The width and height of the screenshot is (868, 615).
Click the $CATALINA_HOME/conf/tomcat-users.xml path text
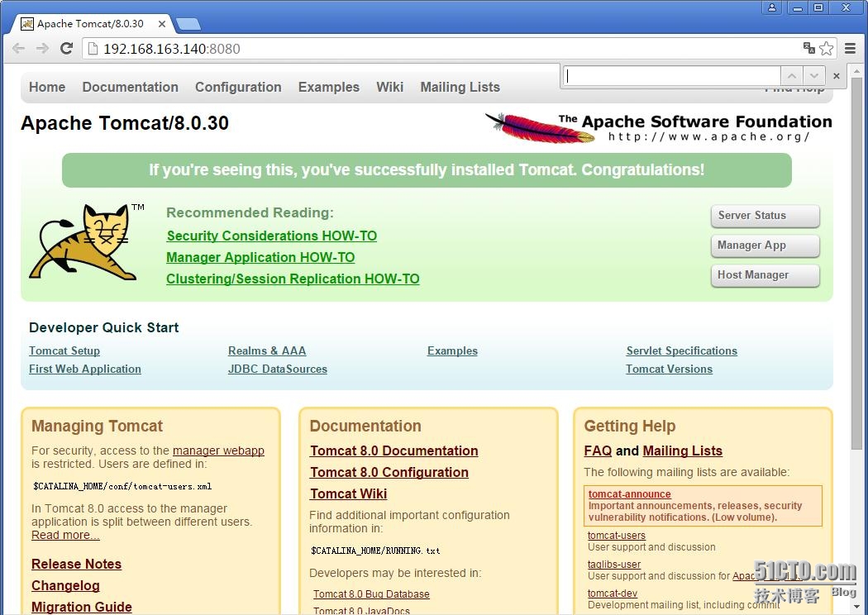tap(122, 486)
